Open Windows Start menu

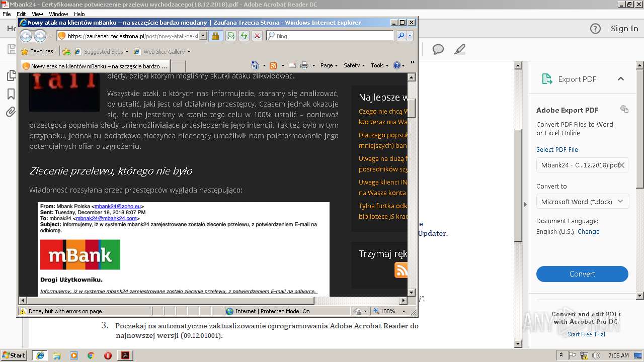coord(14,355)
